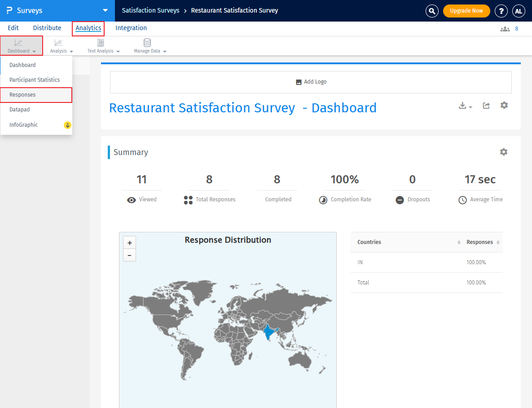Click the participants icon showing 8
The width and height of the screenshot is (532, 408).
505,28
